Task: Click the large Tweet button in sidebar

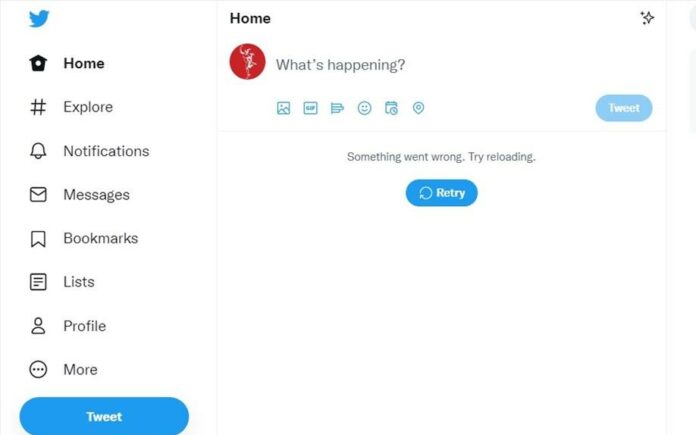Action: (104, 416)
